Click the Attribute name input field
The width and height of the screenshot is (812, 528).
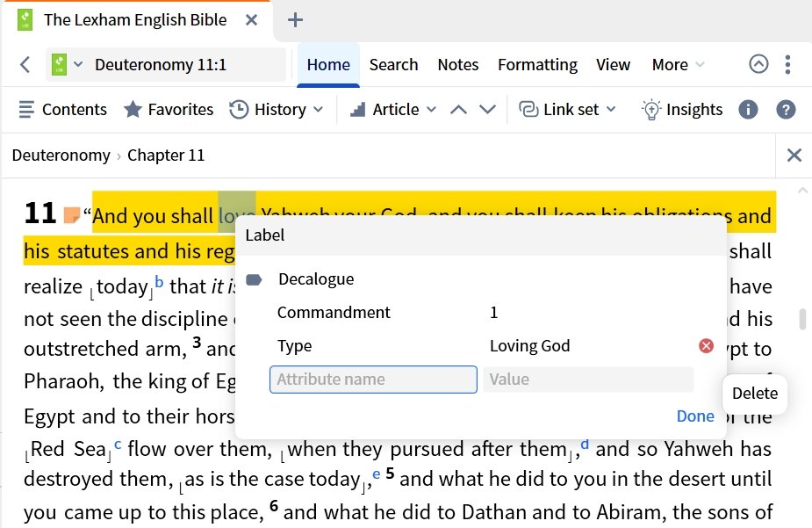(x=373, y=380)
